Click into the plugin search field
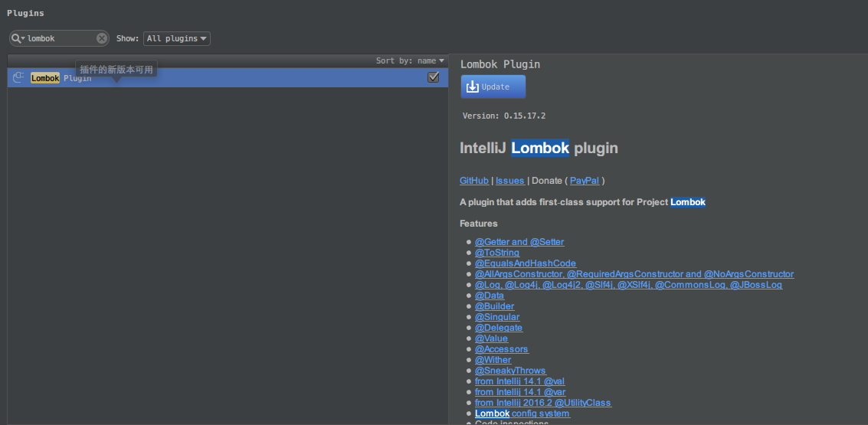 point(60,38)
